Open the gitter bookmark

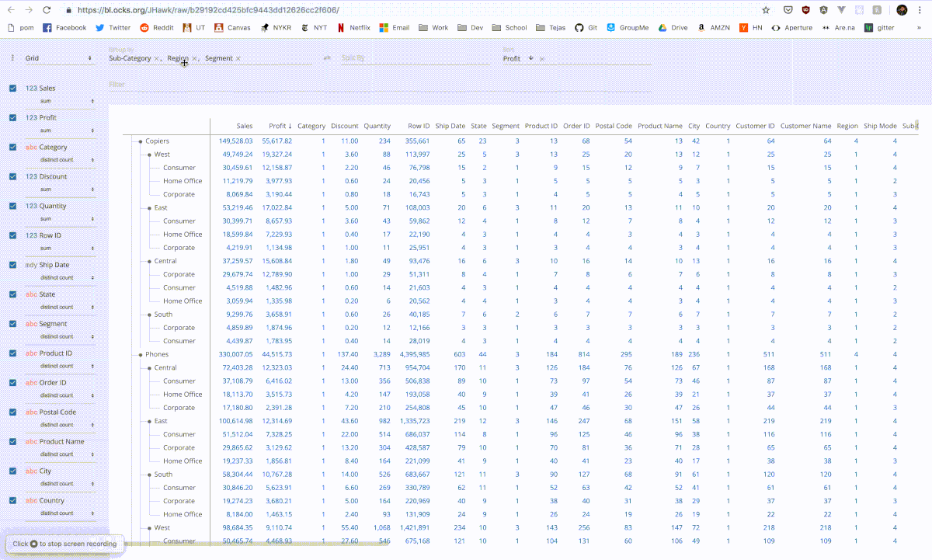pos(878,27)
